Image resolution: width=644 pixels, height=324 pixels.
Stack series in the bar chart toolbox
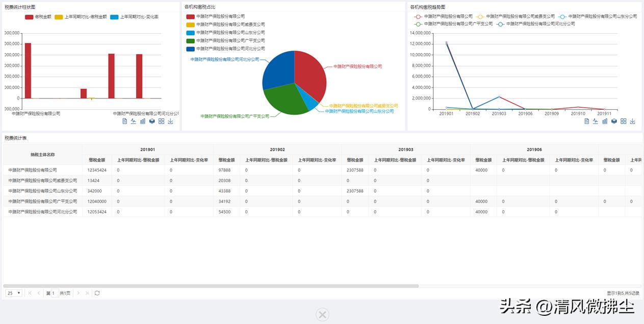pyautogui.click(x=152, y=121)
